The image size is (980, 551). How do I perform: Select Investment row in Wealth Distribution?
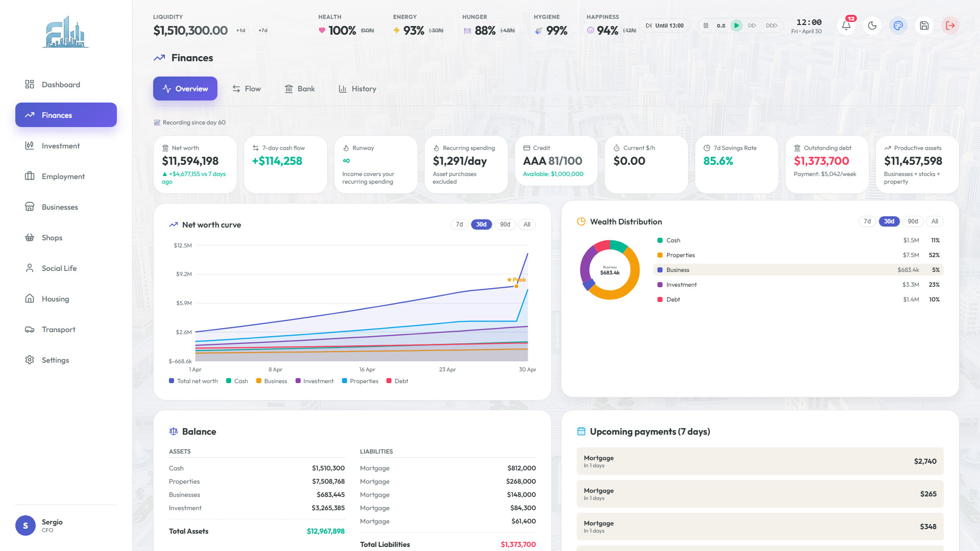tap(798, 285)
